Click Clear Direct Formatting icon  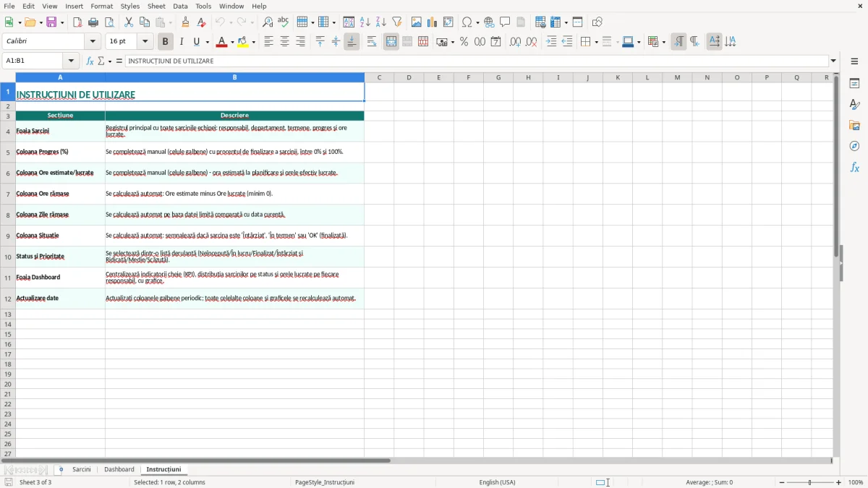click(202, 22)
